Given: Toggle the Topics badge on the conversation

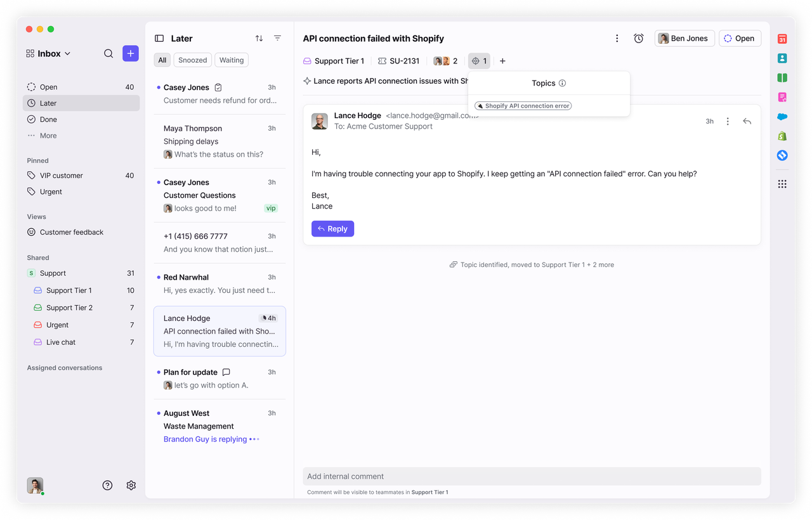Looking at the screenshot, I should [479, 61].
